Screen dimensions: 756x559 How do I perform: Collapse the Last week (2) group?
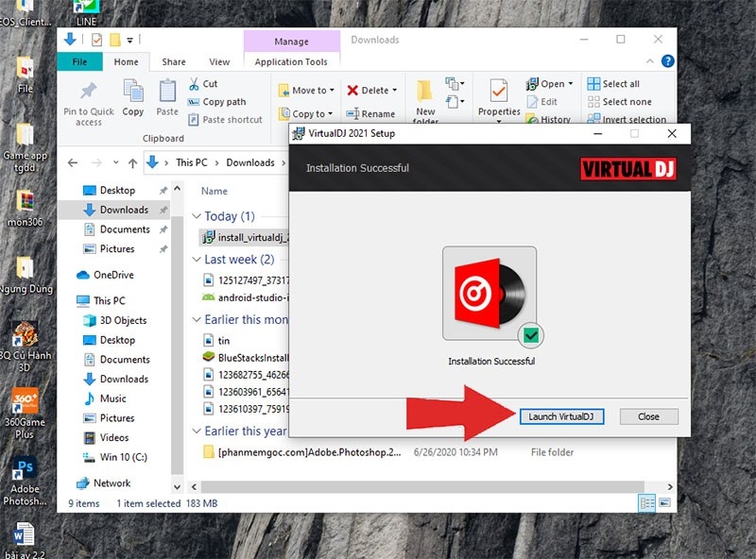tap(197, 260)
